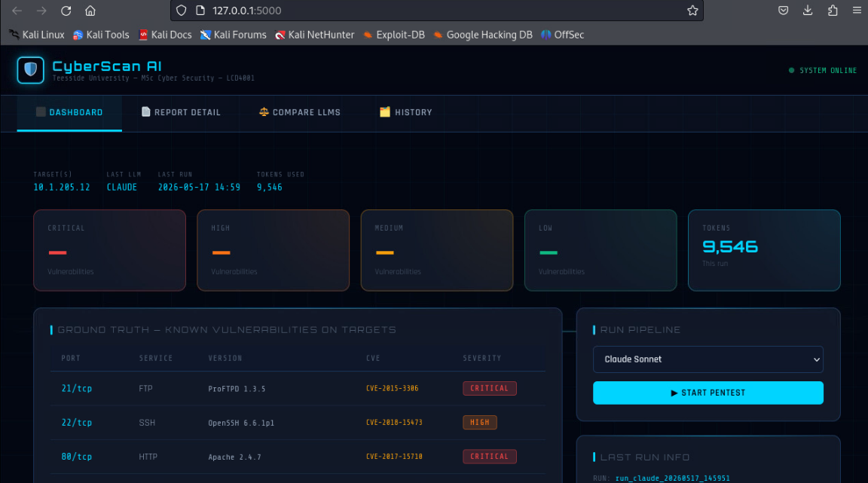This screenshot has height=483, width=868.
Task: Go back using the browser back arrow
Action: pos(17,11)
